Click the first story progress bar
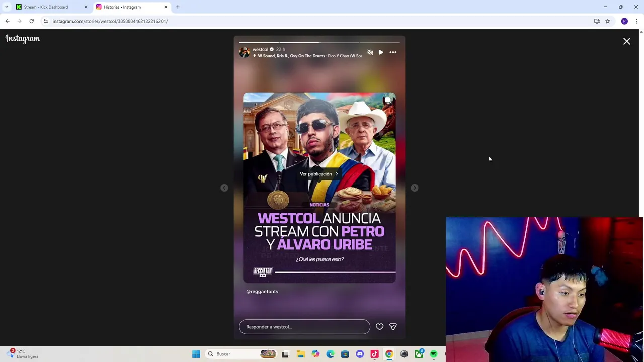This screenshot has width=644, height=362. coord(259,42)
